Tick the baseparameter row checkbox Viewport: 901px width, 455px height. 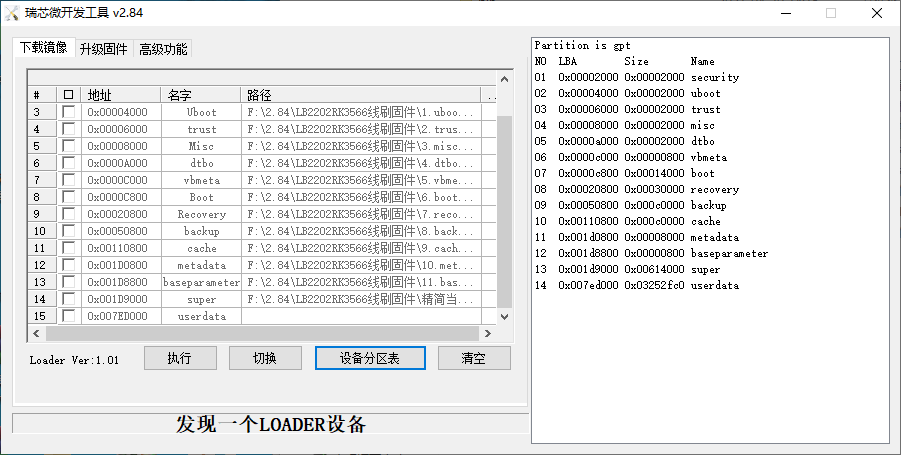point(68,282)
